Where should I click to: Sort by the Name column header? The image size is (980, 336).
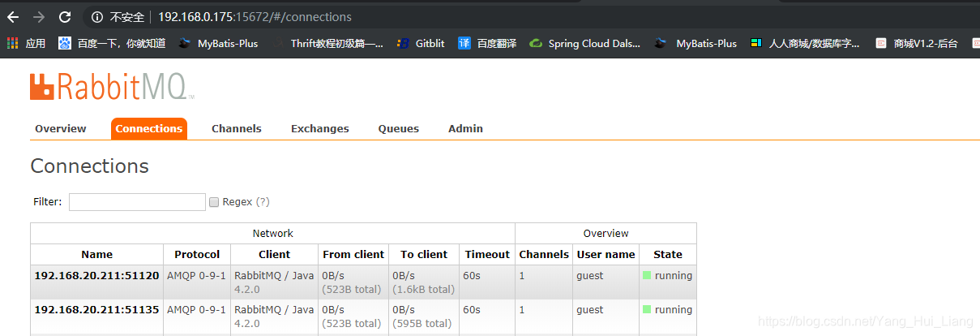(97, 254)
